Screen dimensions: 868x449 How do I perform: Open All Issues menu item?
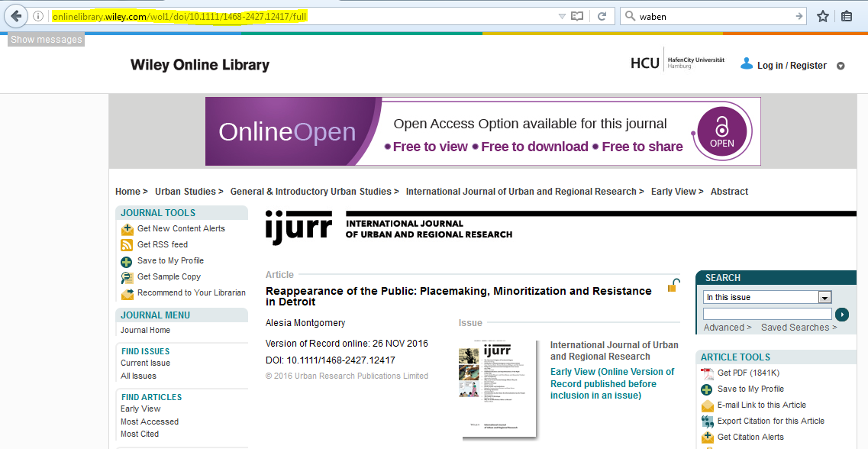coord(138,376)
